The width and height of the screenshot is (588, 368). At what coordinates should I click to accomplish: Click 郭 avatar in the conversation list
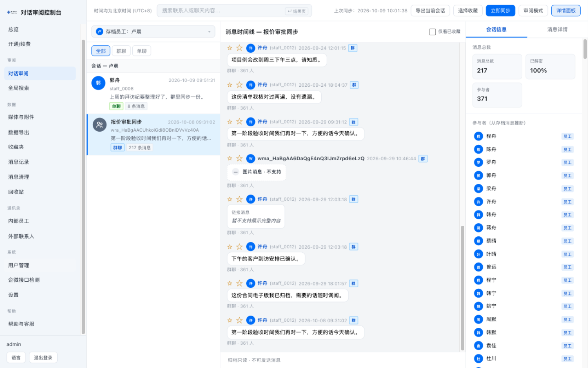click(98, 83)
